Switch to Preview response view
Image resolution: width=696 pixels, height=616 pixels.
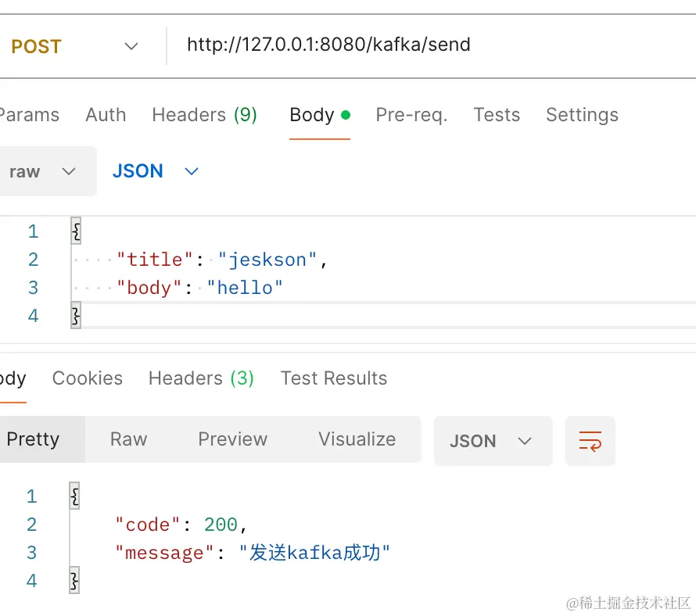click(x=232, y=439)
